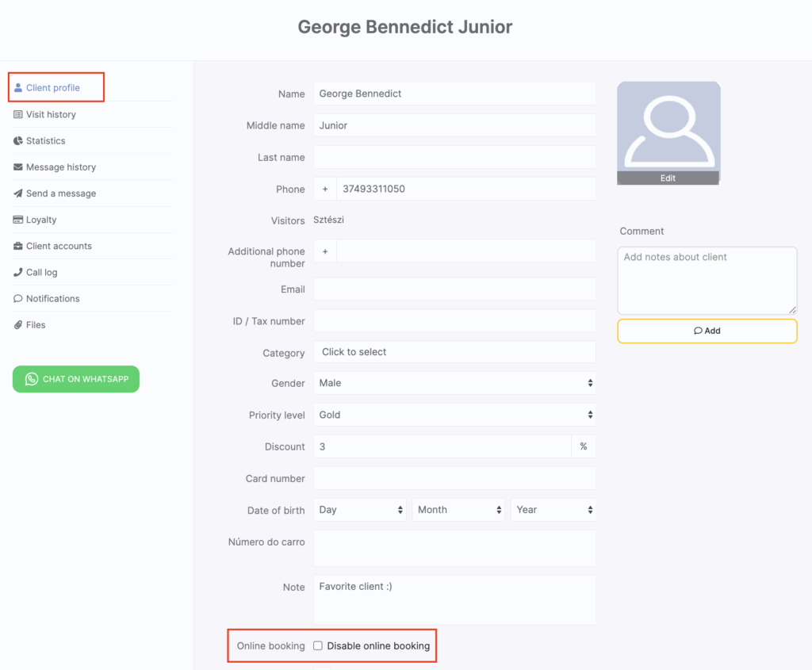Click Edit on the client avatar
This screenshot has width=812, height=670.
pos(668,178)
